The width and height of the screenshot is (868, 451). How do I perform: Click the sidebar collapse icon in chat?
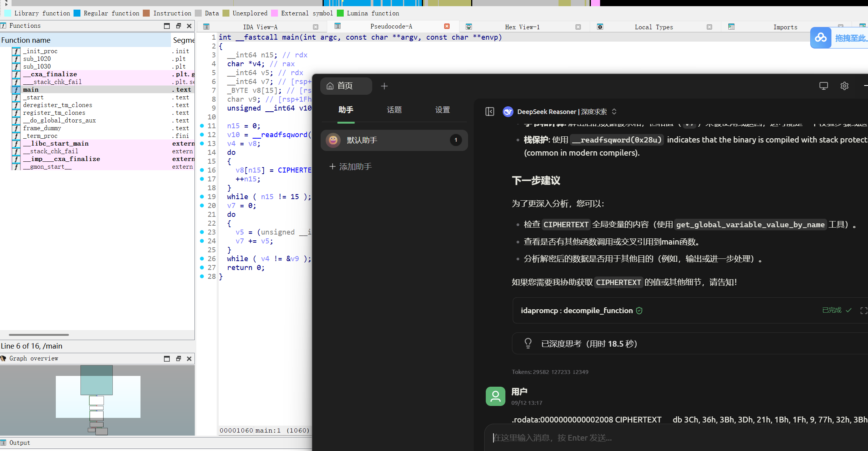tap(490, 112)
